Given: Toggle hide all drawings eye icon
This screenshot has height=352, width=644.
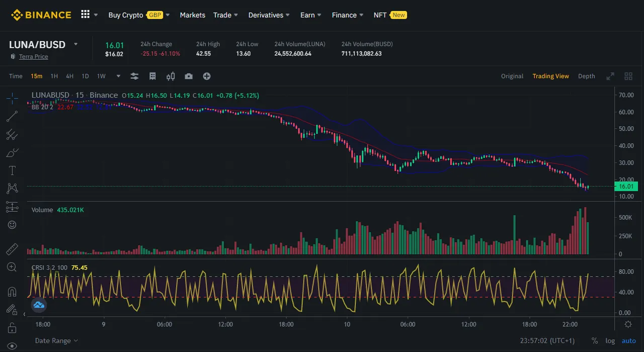Looking at the screenshot, I should (x=12, y=345).
